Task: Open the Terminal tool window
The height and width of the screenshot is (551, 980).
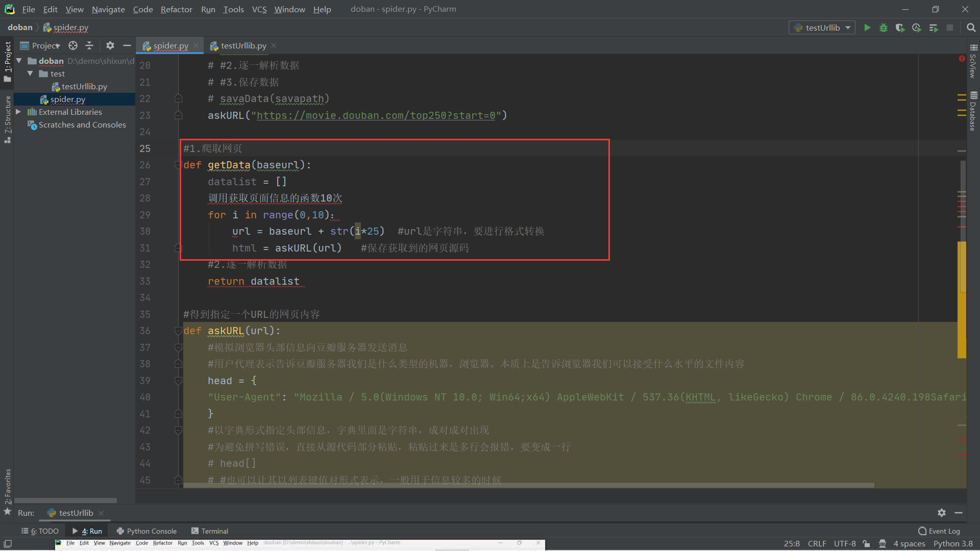Action: click(210, 531)
